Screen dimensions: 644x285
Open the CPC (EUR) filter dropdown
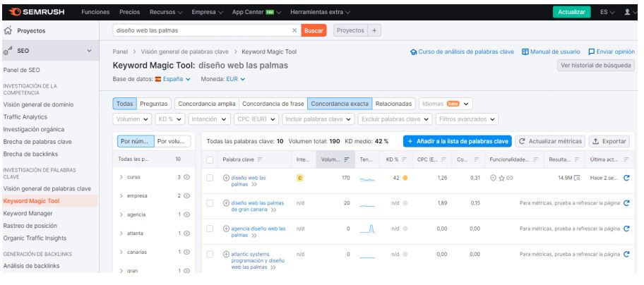[x=256, y=119]
